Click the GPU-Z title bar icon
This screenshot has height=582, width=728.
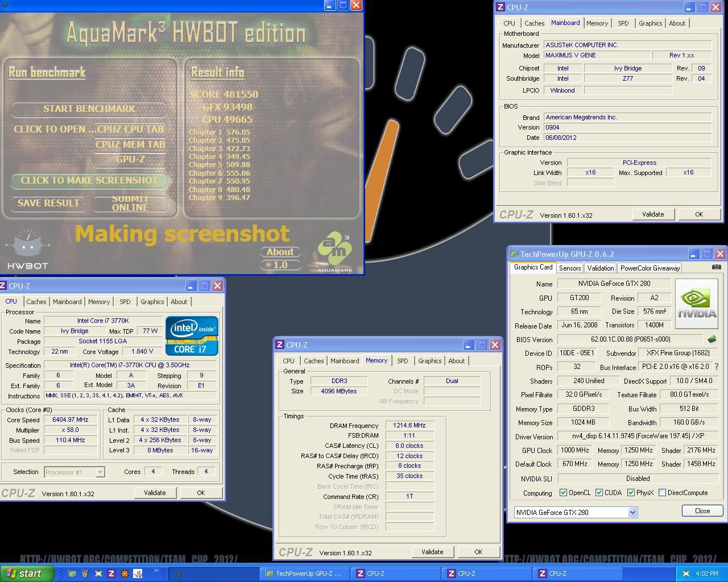tap(514, 254)
